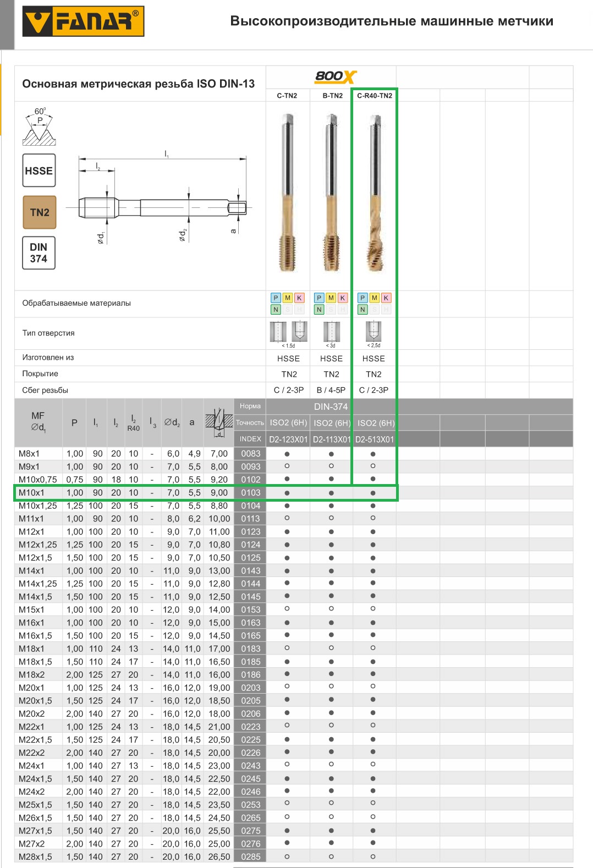The height and width of the screenshot is (868, 593).
Task: Click the DIN 374 standard badge
Action: tap(39, 253)
